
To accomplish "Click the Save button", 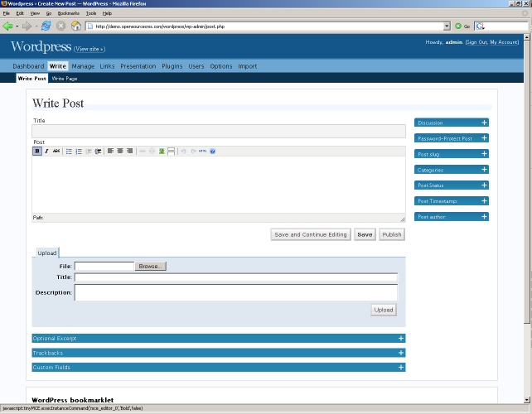I will [365, 234].
